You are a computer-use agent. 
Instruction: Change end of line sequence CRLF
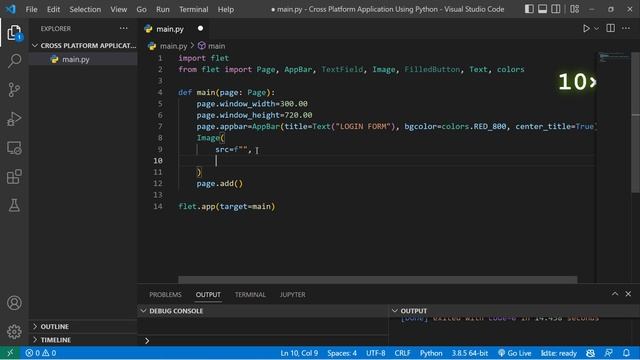tap(402, 353)
